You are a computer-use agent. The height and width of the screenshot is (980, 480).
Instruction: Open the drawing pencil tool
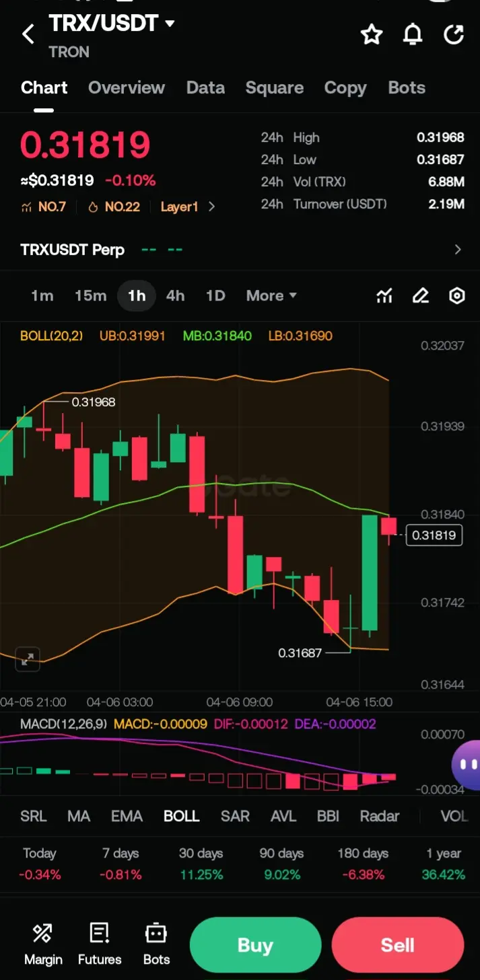(421, 296)
